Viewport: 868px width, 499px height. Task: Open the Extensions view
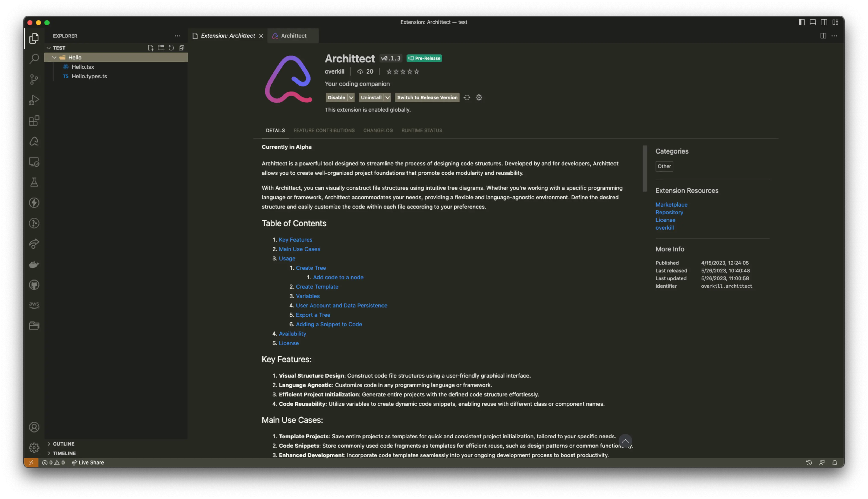coord(34,121)
